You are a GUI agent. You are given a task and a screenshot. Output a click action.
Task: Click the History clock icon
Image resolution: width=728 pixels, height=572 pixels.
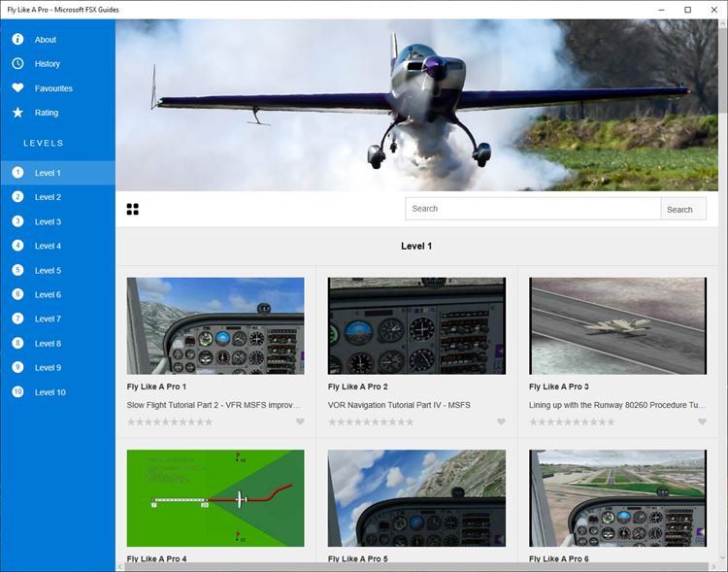pyautogui.click(x=17, y=63)
